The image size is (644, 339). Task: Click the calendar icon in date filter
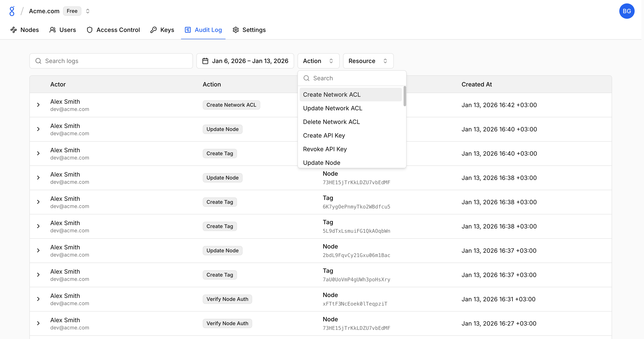click(x=205, y=61)
